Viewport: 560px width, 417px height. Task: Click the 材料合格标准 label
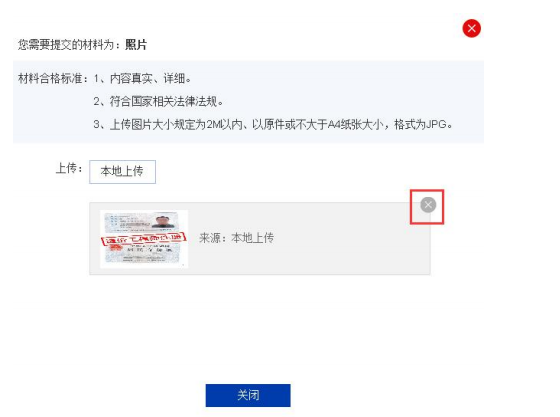click(52, 78)
